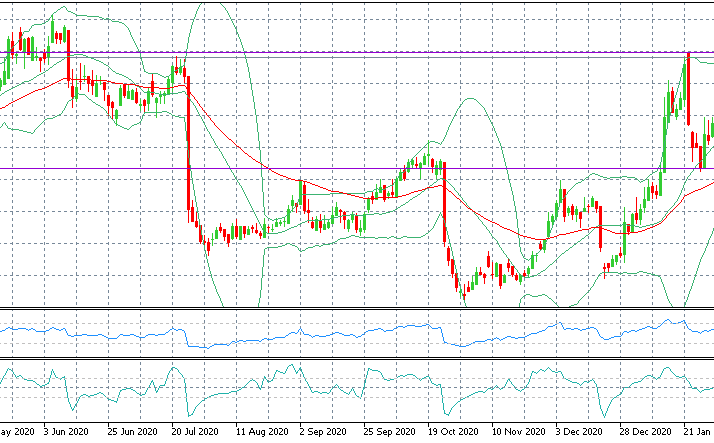Click the blue indicator line in middle sub-window

(x=357, y=335)
